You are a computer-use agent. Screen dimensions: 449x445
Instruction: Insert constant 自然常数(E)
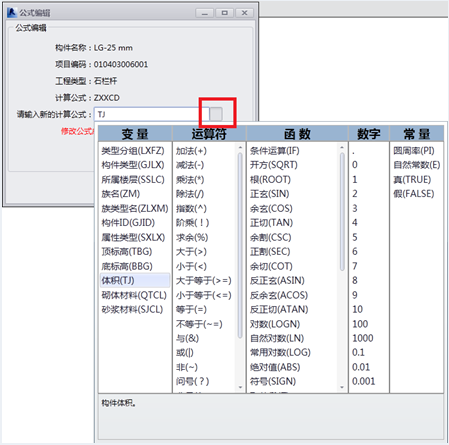point(417,165)
